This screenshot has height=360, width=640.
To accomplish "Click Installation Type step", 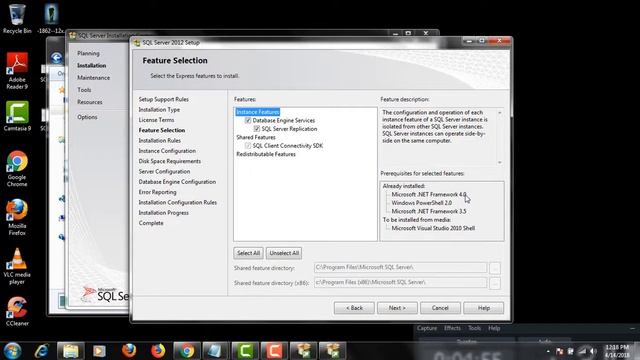I will coord(159,110).
